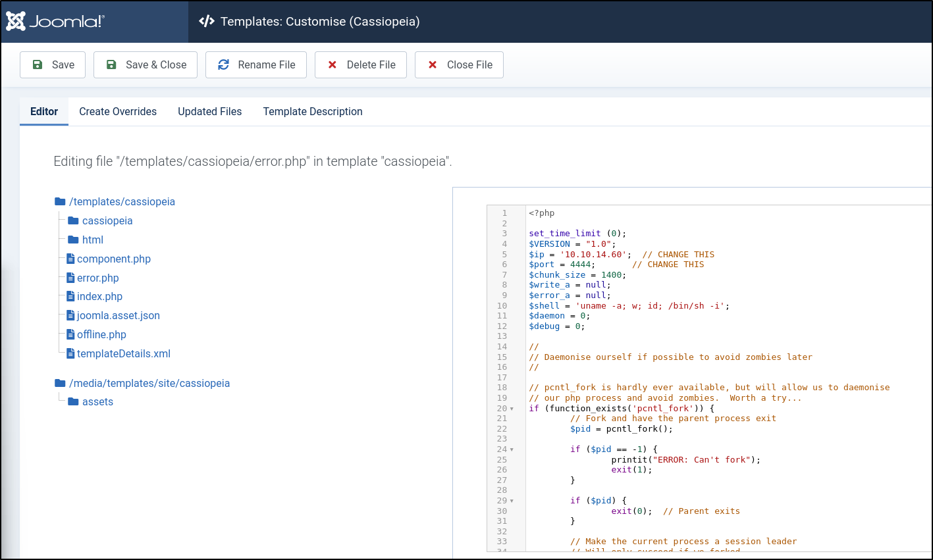Open joomla.asset.json file
The width and height of the screenshot is (933, 560).
click(119, 315)
